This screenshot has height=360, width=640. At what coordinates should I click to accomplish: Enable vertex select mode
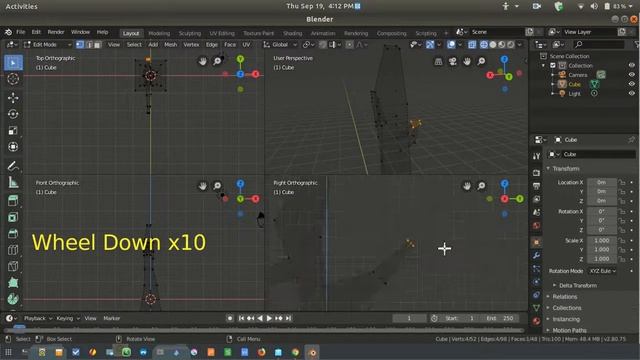coord(80,44)
